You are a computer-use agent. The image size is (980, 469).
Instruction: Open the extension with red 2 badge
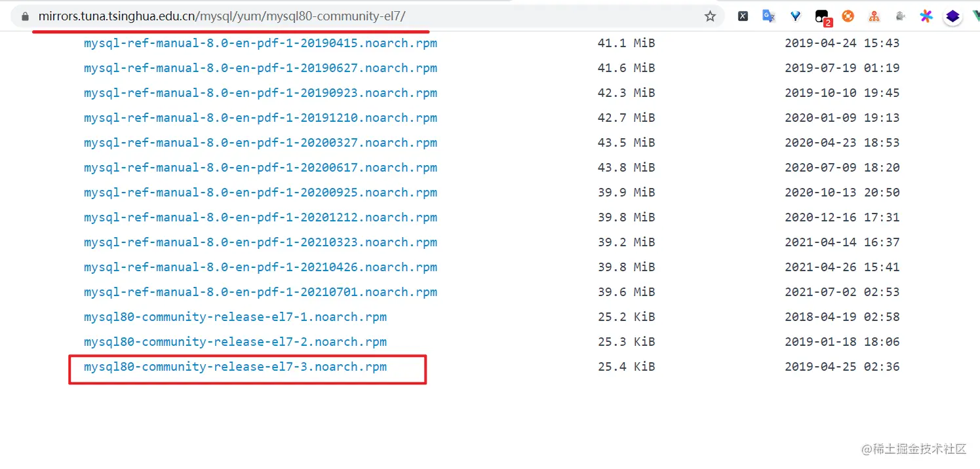click(823, 18)
